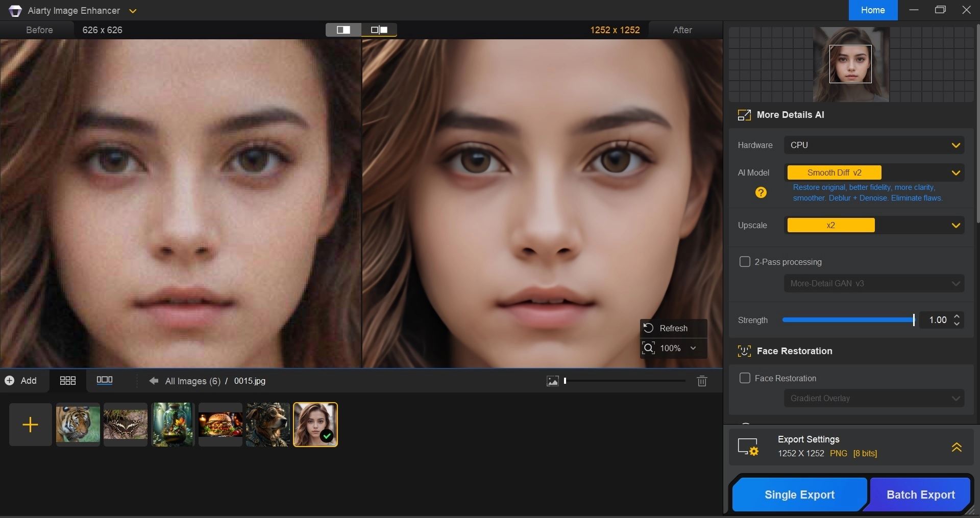Switch to filmstrip view icon
Viewport: 980px width, 518px height.
[105, 381]
